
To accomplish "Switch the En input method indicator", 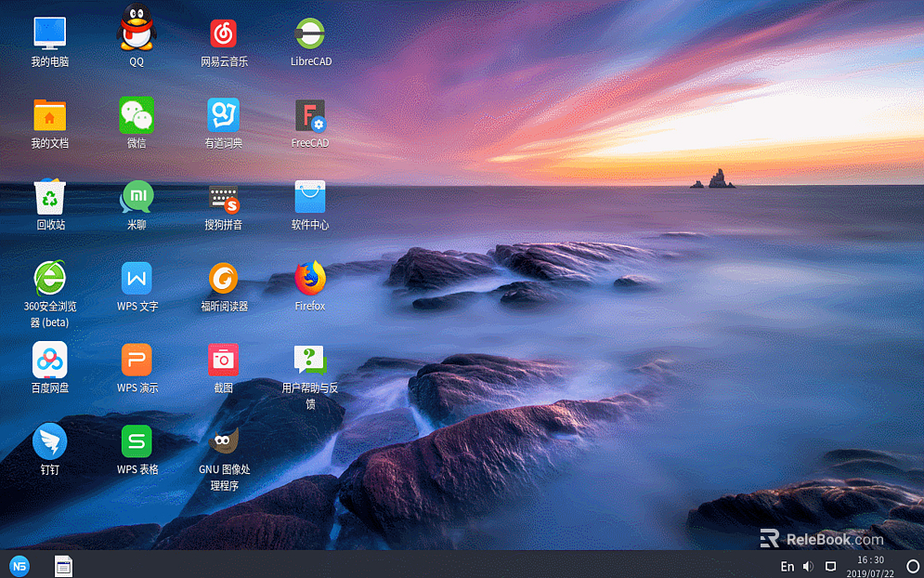I will 787,566.
